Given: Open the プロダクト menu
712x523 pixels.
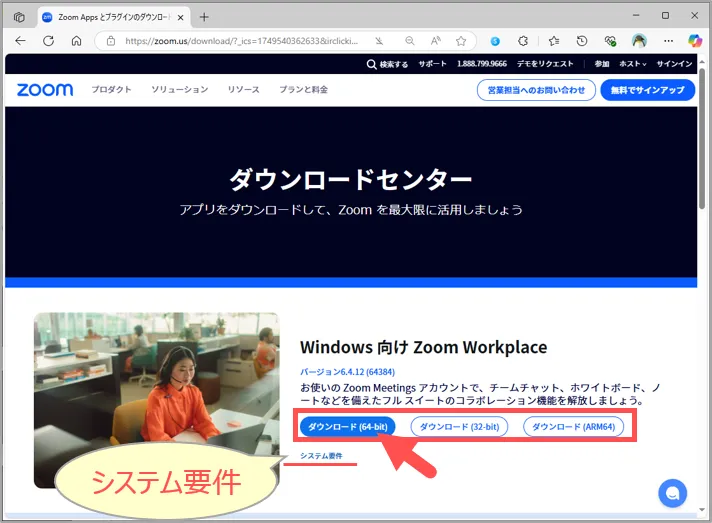Looking at the screenshot, I should click(111, 89).
